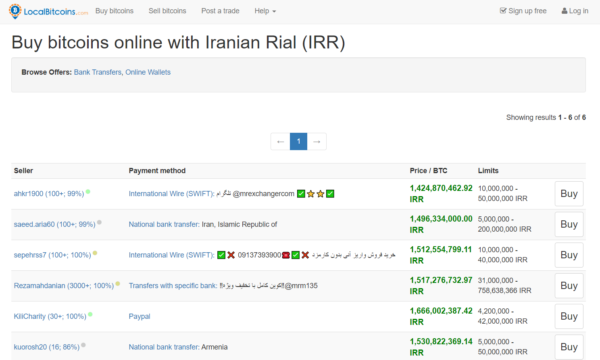The image size is (600, 360).
Task: Click the LocalBitcoins logo icon
Action: 15,11
